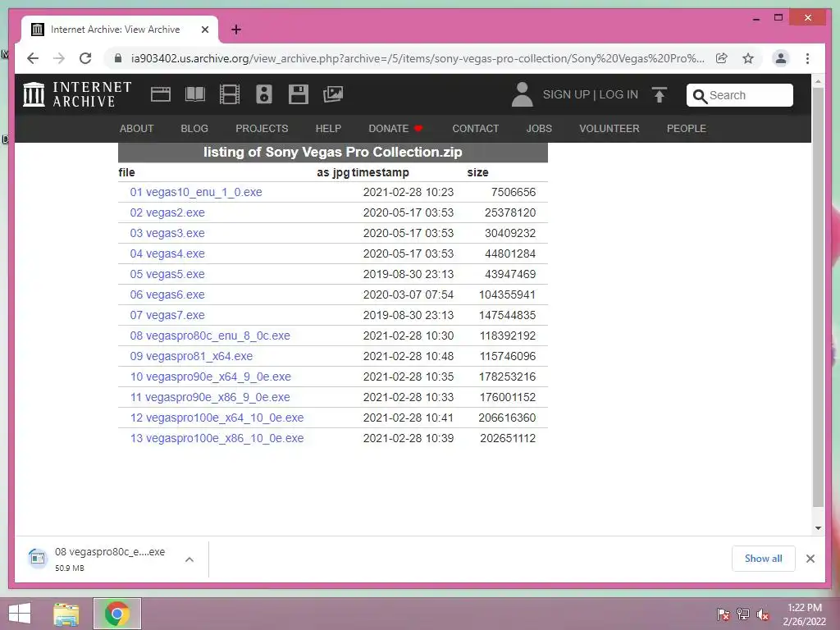Open 09 vegaspro81_x64.exe link
Image resolution: width=840 pixels, height=630 pixels.
tap(191, 356)
